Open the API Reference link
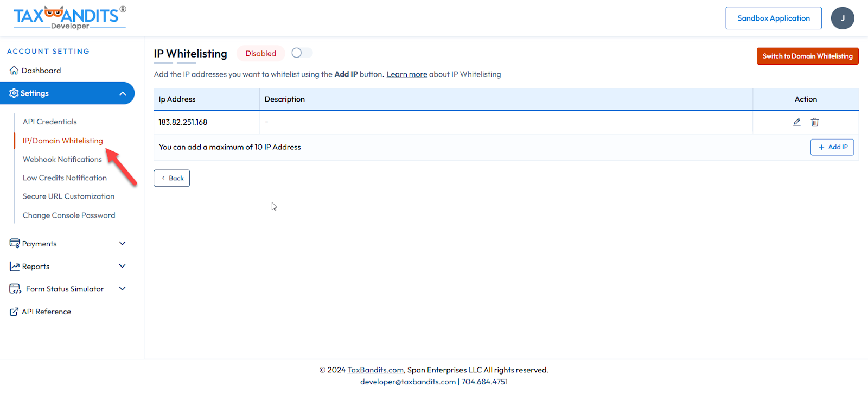The image size is (868, 393). point(46,312)
